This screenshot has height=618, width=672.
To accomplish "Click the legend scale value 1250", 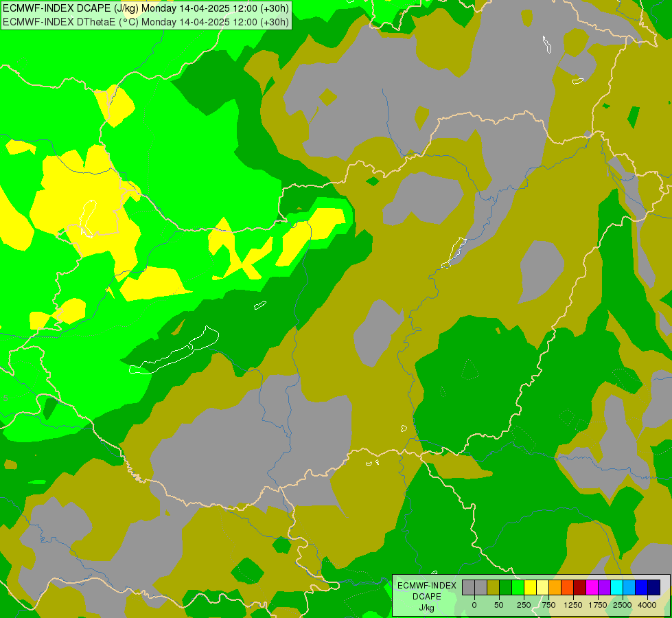I will pos(573,605).
